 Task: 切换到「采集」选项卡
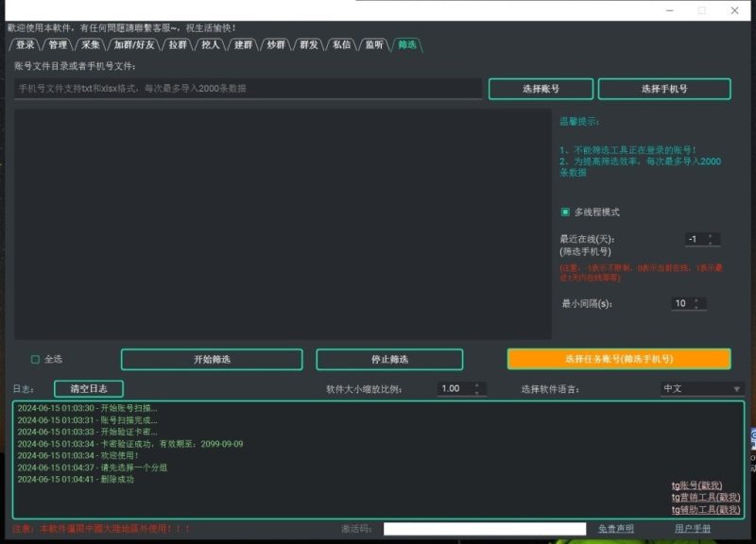pyautogui.click(x=92, y=42)
